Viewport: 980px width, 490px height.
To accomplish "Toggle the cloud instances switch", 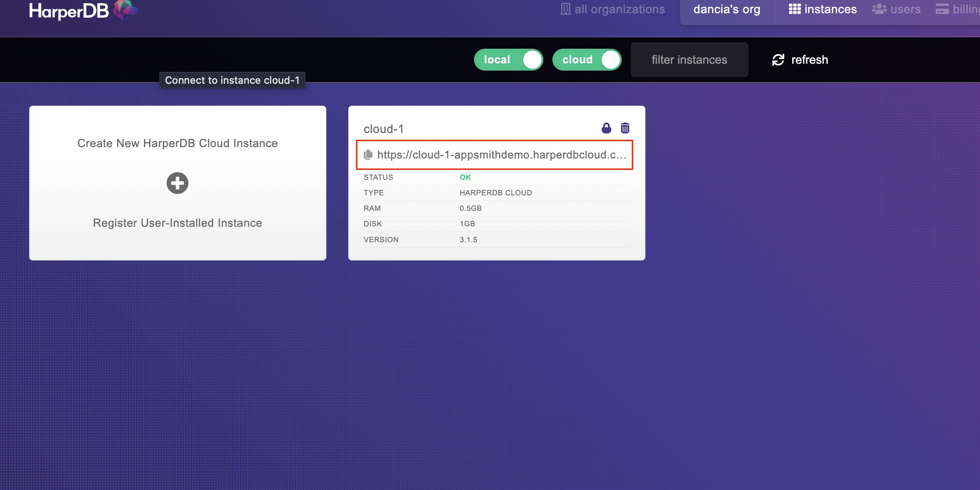I will click(587, 60).
